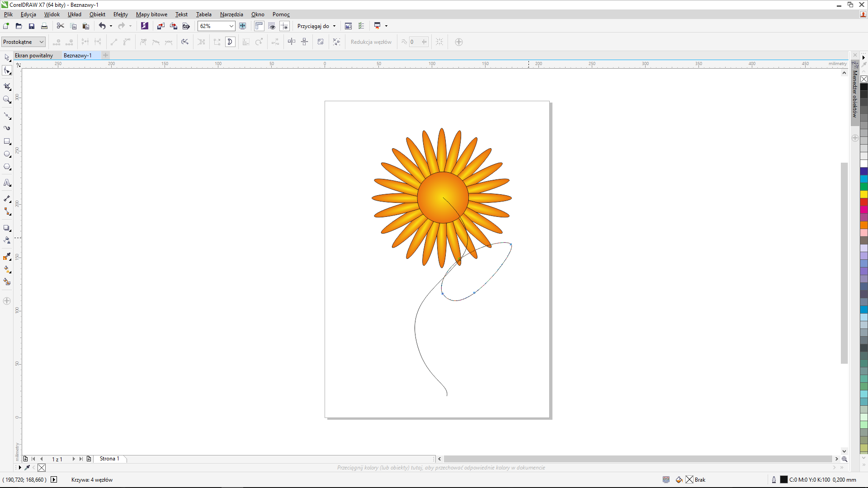Open the zoom level 62% dropdown
This screenshot has height=488, width=868.
(231, 26)
